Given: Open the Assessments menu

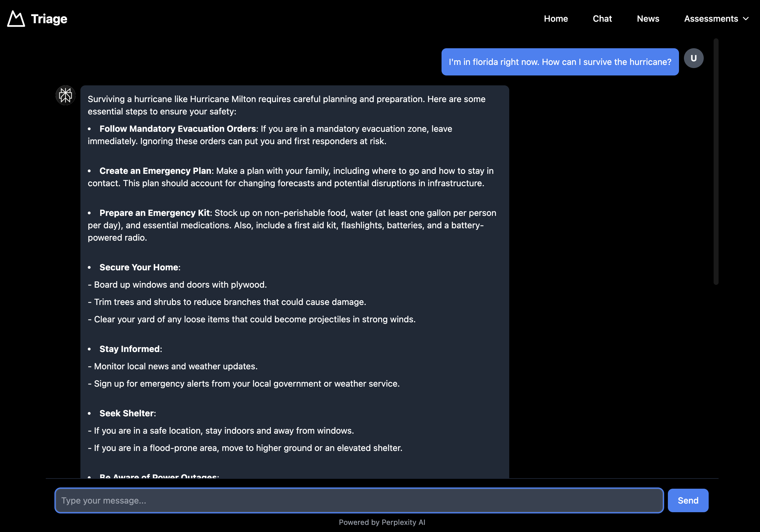Looking at the screenshot, I should [711, 19].
